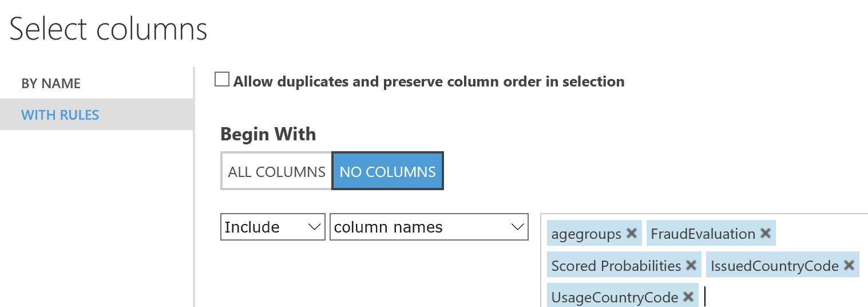
Task: Focus the column names entry box
Action: pyautogui.click(x=778, y=297)
